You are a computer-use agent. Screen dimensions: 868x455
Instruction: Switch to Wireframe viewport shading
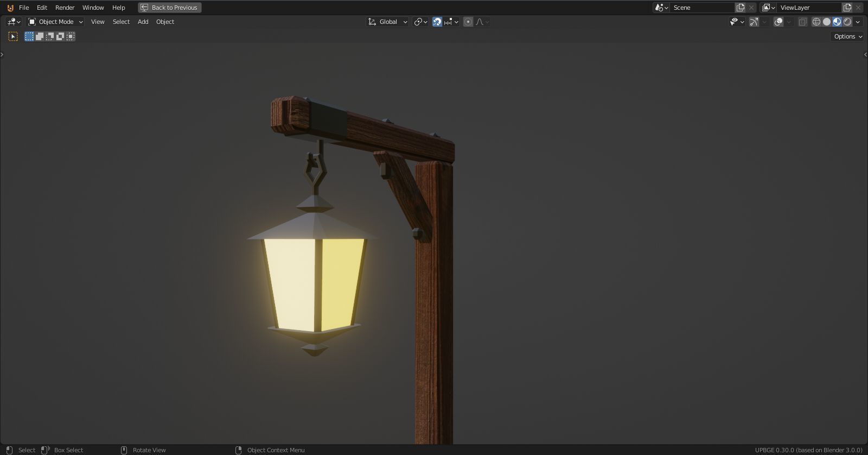pos(816,22)
